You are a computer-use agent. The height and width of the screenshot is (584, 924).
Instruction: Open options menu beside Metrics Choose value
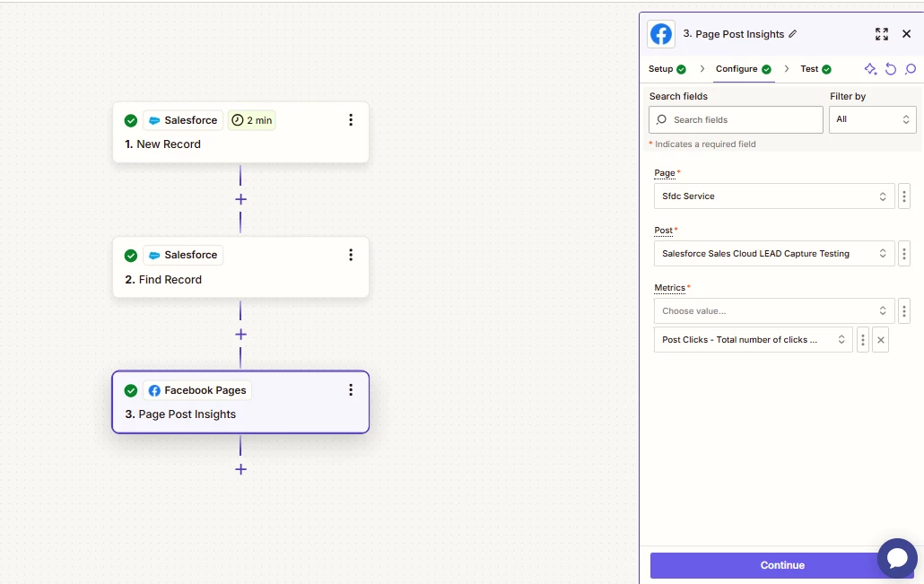(x=904, y=311)
